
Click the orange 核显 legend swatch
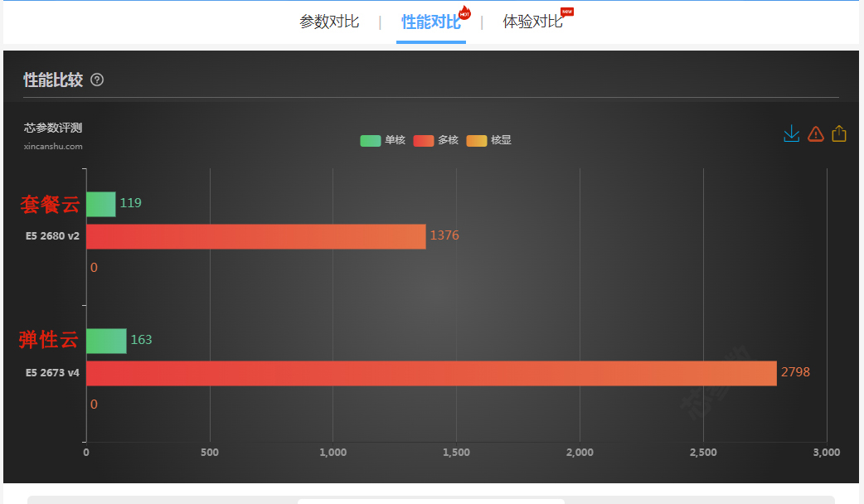[x=477, y=140]
